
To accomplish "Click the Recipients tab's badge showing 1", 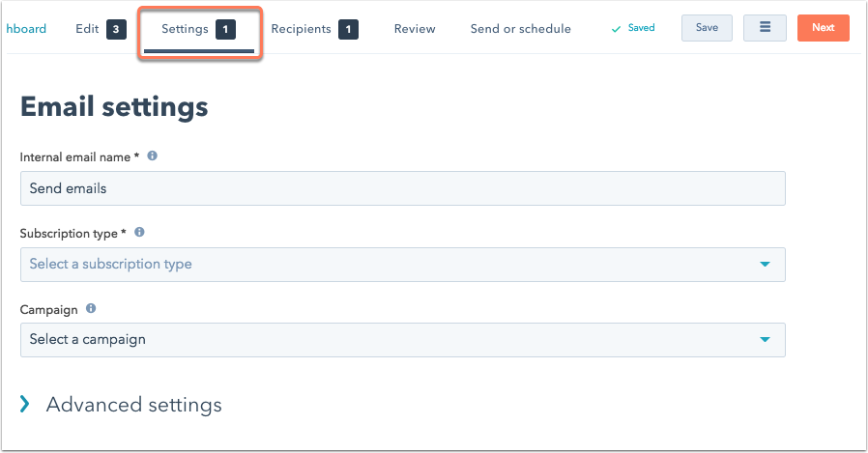I will (348, 29).
